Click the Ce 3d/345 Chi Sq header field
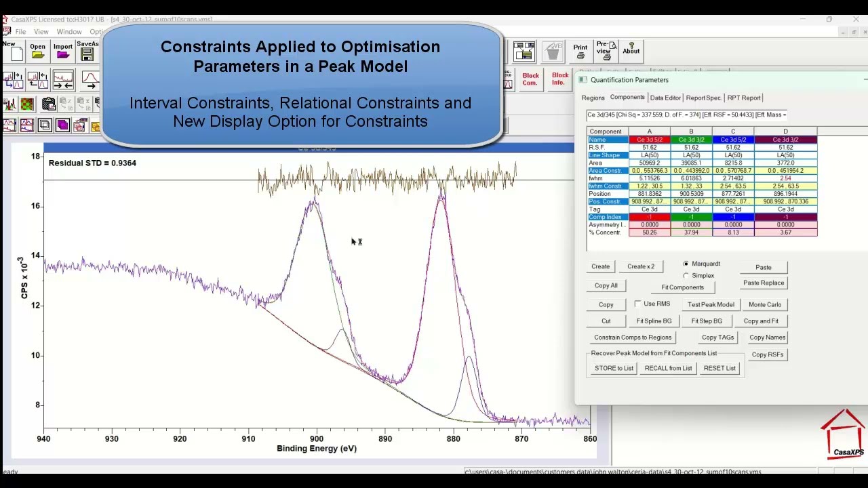The image size is (868, 488). (686, 115)
